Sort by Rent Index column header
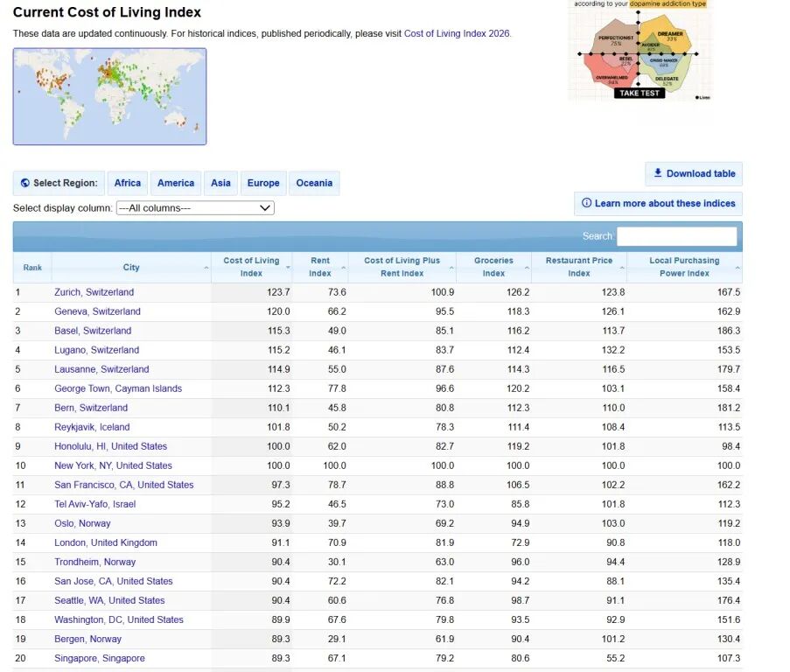 click(x=320, y=267)
